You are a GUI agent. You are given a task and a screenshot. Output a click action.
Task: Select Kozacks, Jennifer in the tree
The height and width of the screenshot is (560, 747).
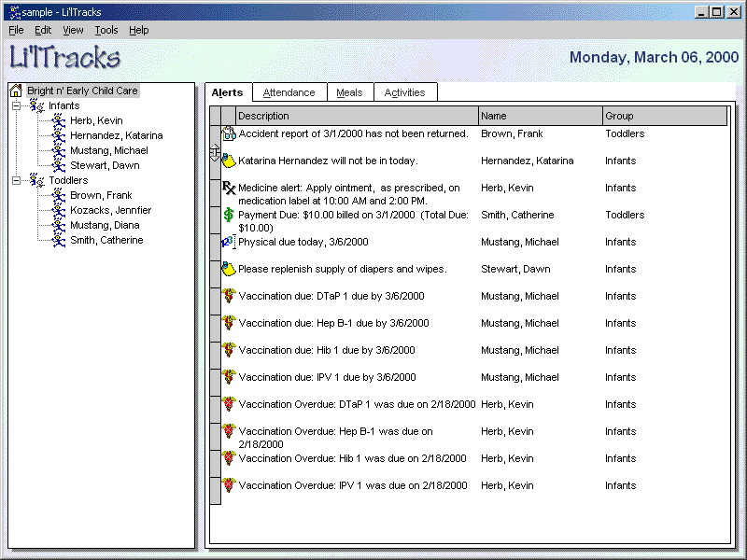(110, 211)
